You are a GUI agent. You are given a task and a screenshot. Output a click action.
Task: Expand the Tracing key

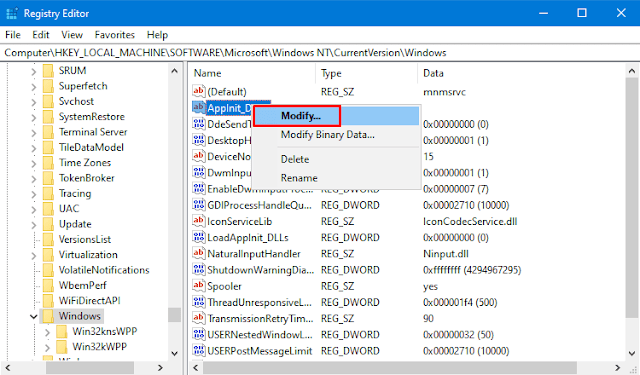click(33, 194)
